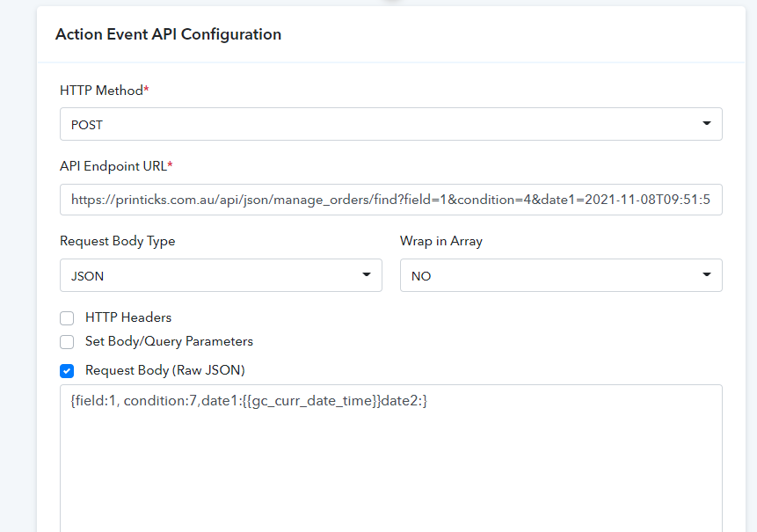Focus the API Endpoint URL input field

390,200
